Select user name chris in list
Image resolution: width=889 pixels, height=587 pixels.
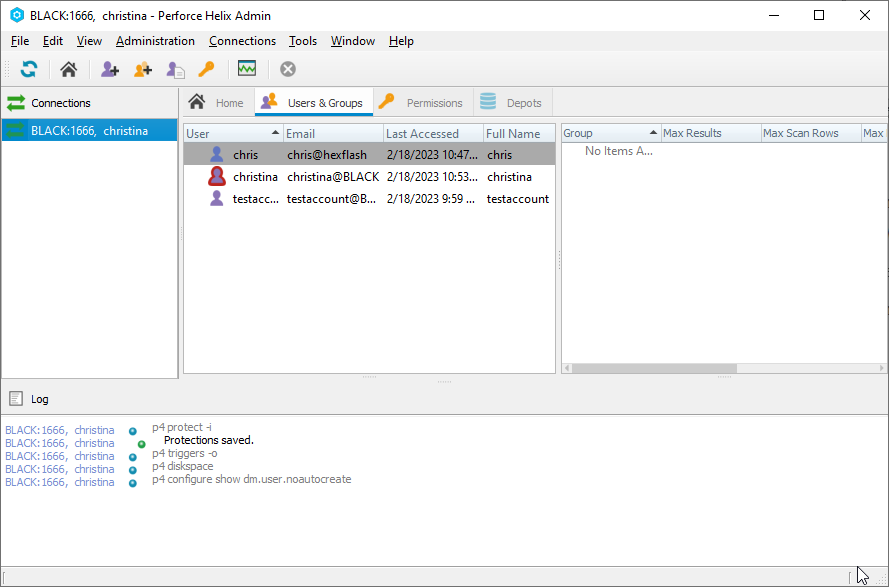pyautogui.click(x=245, y=154)
